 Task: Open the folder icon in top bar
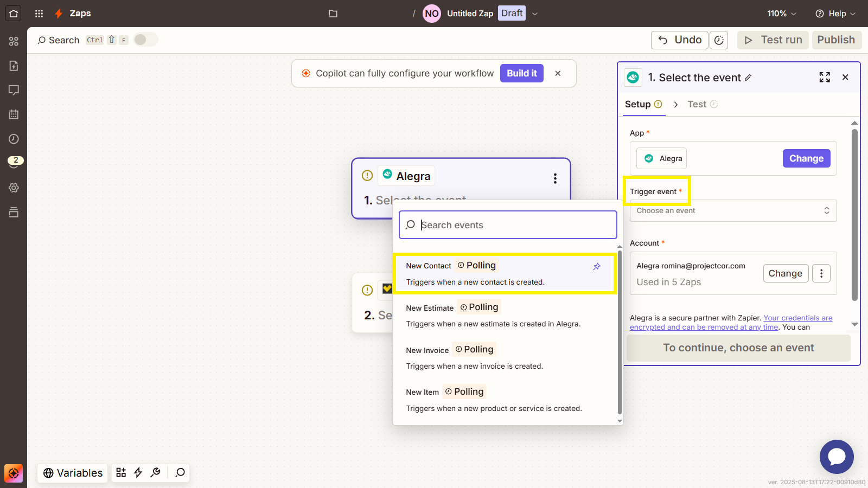pos(333,14)
